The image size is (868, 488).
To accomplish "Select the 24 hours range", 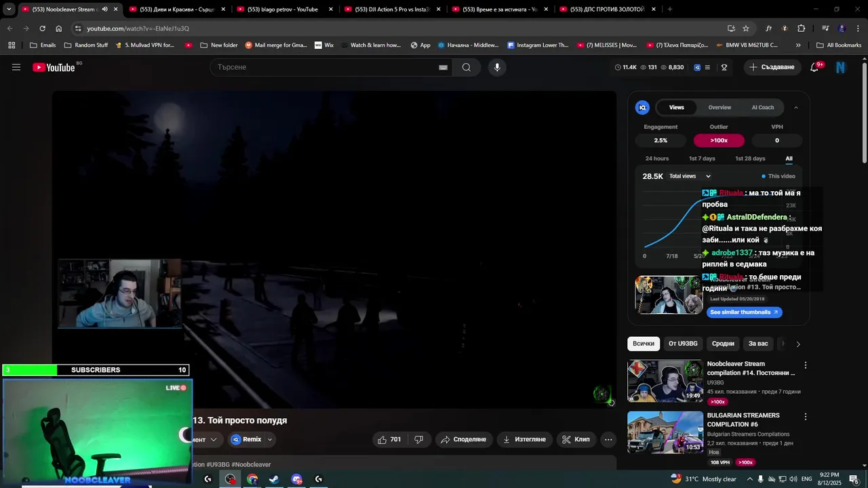I will click(x=657, y=159).
